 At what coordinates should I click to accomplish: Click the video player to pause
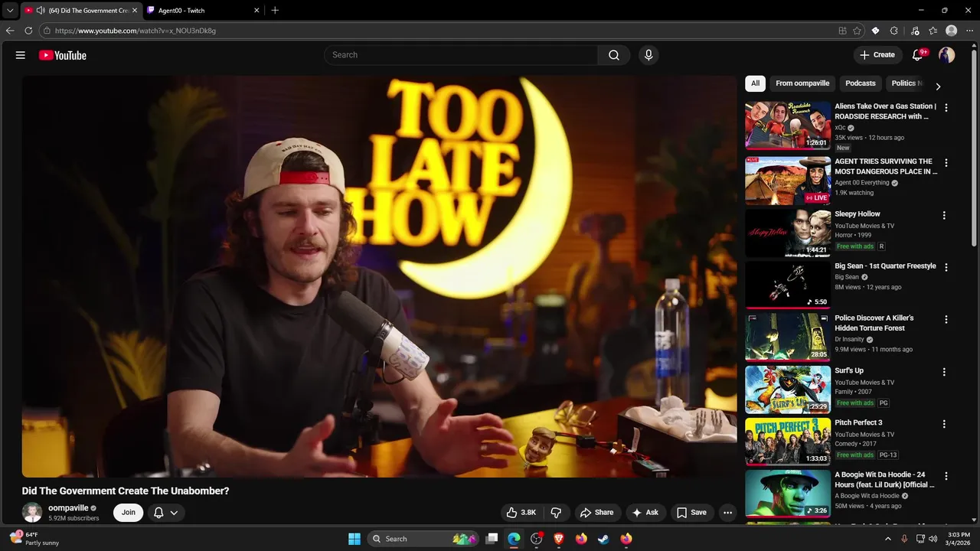pos(379,276)
